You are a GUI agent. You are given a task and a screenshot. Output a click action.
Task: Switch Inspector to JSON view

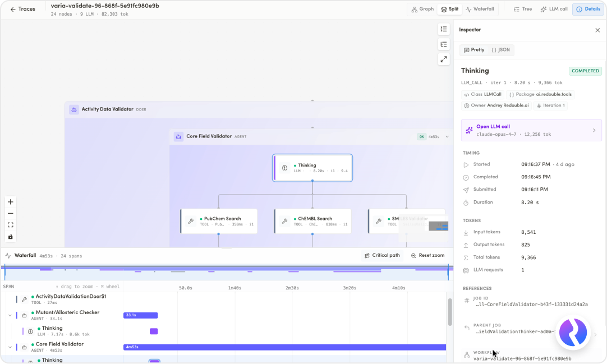tap(500, 50)
